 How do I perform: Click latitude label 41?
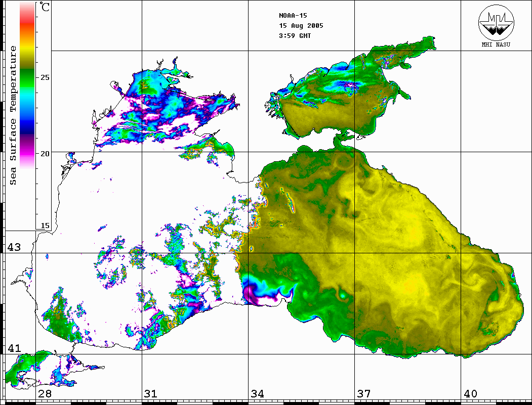click(14, 348)
